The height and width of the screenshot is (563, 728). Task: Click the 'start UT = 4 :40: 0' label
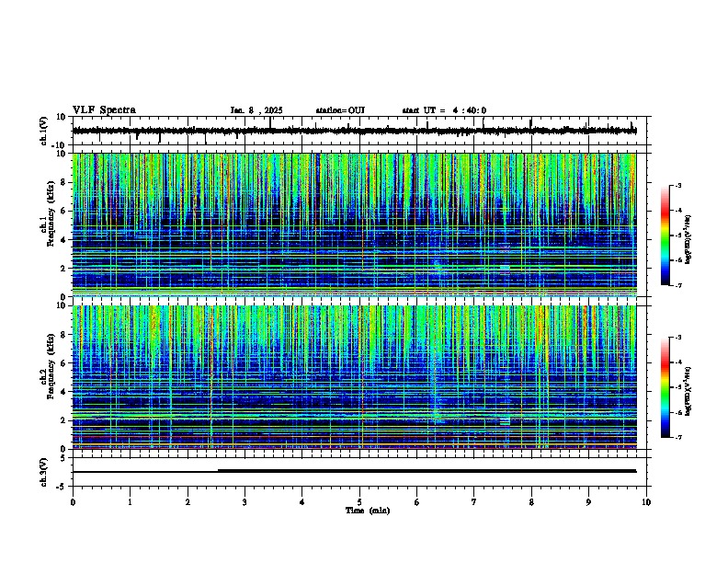[x=444, y=110]
